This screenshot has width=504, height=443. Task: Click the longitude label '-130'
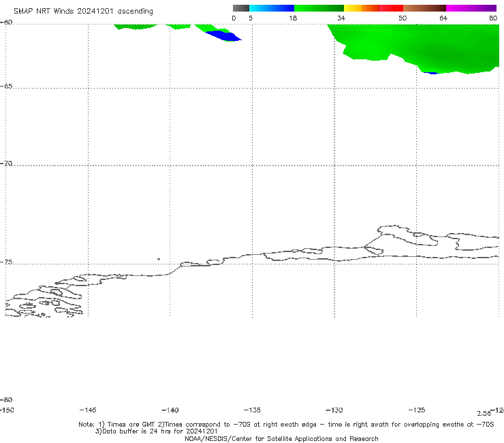point(334,410)
